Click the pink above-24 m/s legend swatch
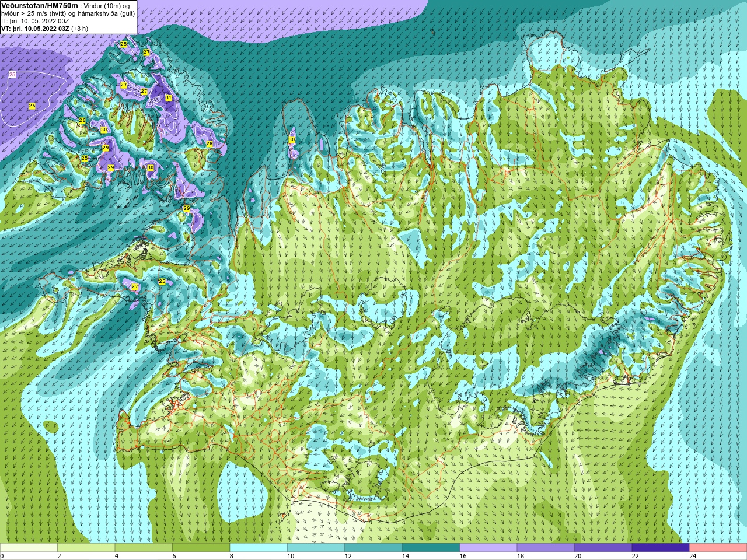Image resolution: width=747 pixels, height=560 pixels. 718,548
